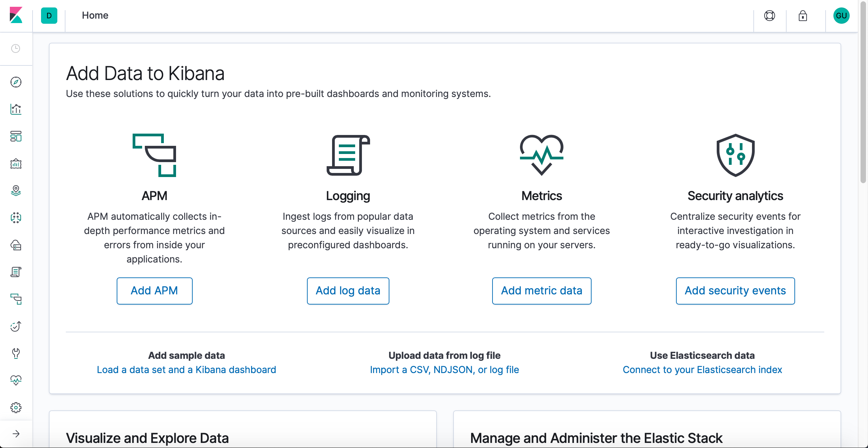The height and width of the screenshot is (448, 868).
Task: Click the Add security events button
Action: (x=735, y=291)
